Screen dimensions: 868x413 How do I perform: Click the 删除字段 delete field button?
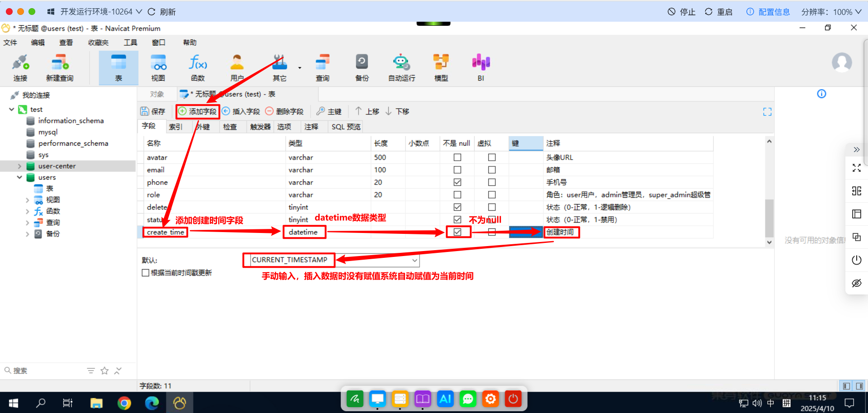coord(284,111)
